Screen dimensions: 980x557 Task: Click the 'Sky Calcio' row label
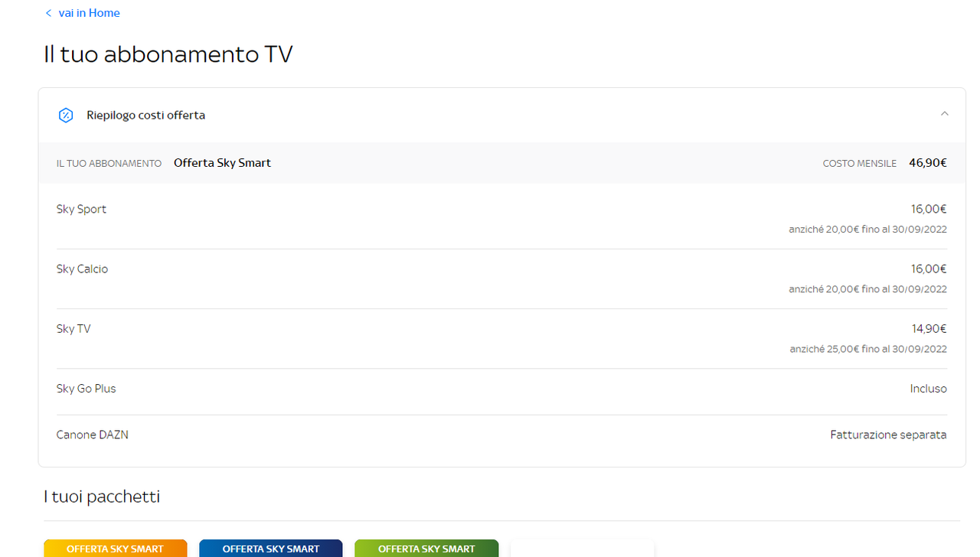[x=82, y=269]
